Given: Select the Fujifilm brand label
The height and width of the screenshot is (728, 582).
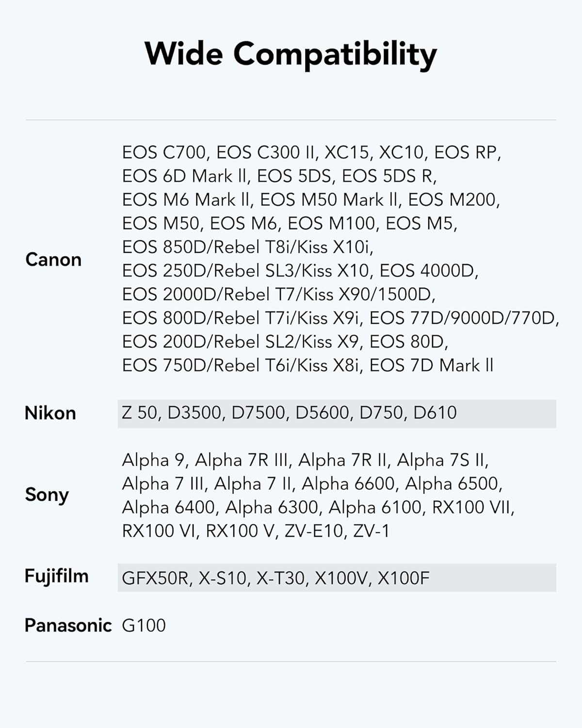Looking at the screenshot, I should coord(57,576).
